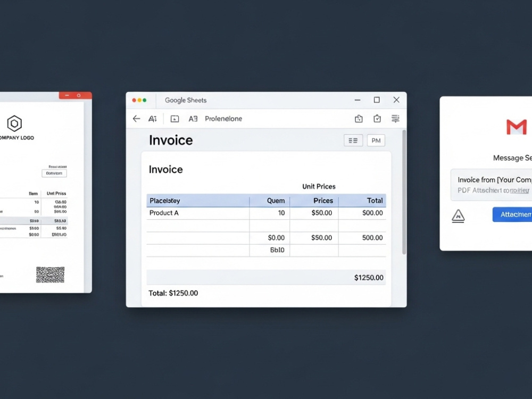Screen dimensions: 532x399
Task: Maximize the Google Sheets window
Action: [x=377, y=100]
